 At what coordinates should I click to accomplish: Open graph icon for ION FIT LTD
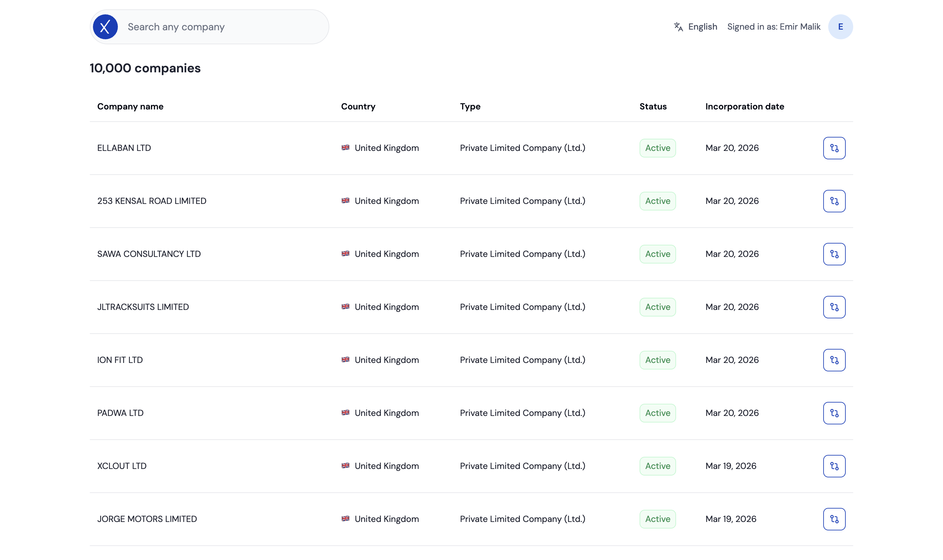pyautogui.click(x=834, y=360)
